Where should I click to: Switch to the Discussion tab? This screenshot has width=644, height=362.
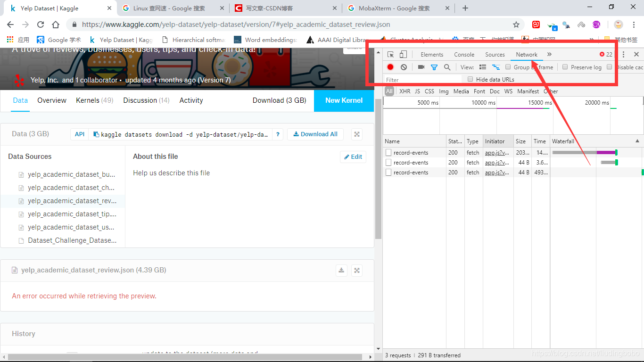point(146,100)
